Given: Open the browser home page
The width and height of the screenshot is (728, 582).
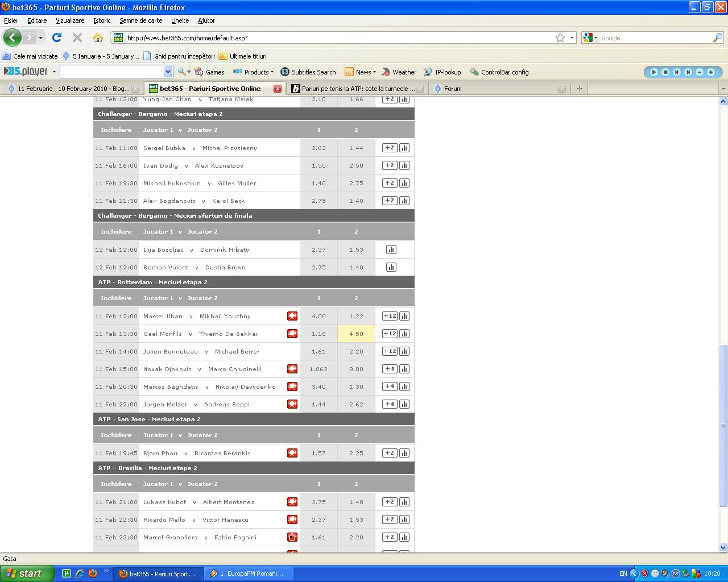Looking at the screenshot, I should pos(98,38).
